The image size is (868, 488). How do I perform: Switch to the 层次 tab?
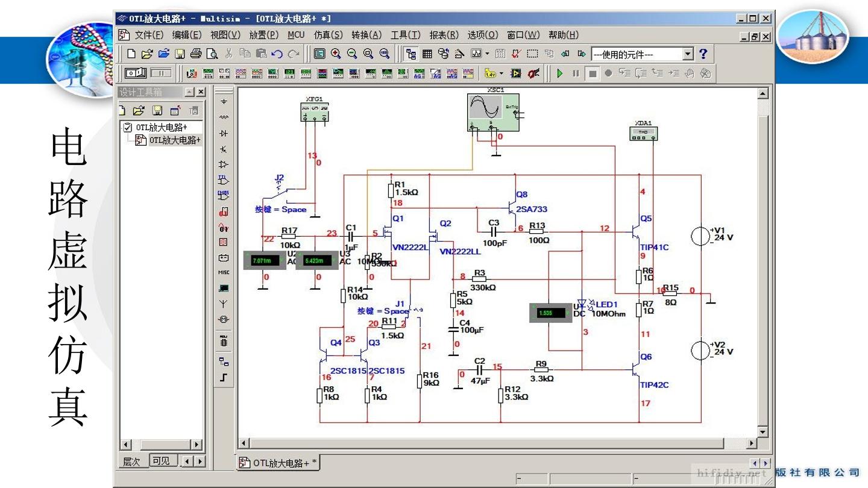pos(131,461)
